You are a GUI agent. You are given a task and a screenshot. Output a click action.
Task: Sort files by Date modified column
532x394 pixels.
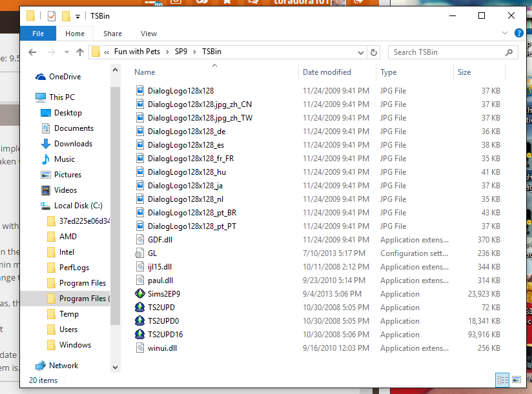tap(327, 72)
